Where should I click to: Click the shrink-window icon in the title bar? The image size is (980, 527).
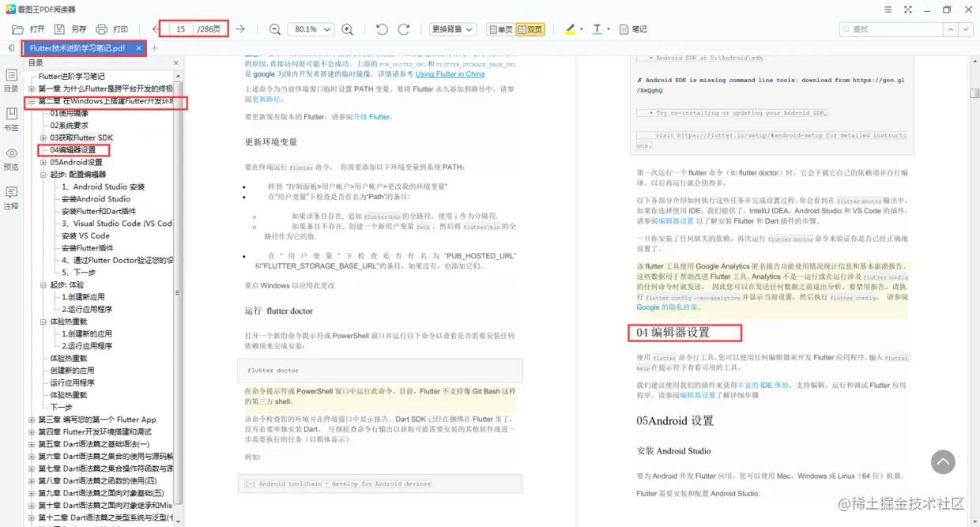(x=907, y=9)
